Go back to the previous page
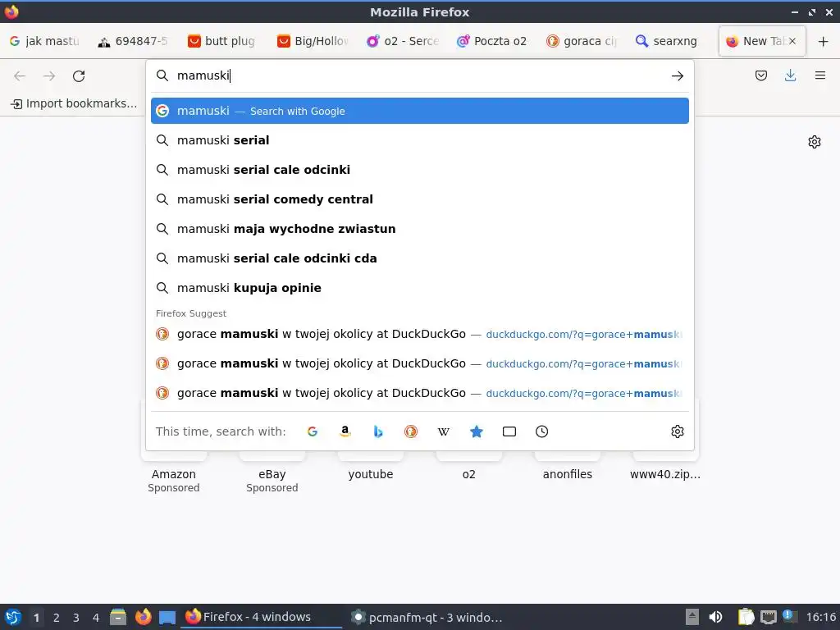 coord(20,76)
